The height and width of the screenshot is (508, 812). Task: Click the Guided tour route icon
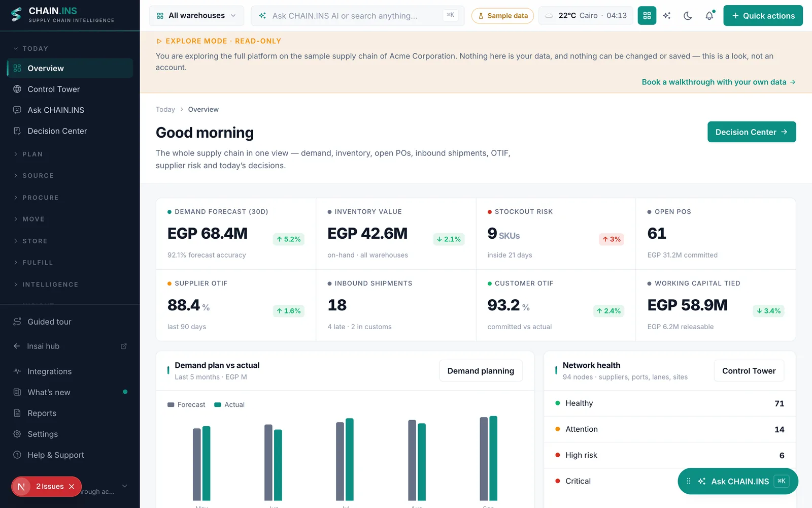point(17,322)
